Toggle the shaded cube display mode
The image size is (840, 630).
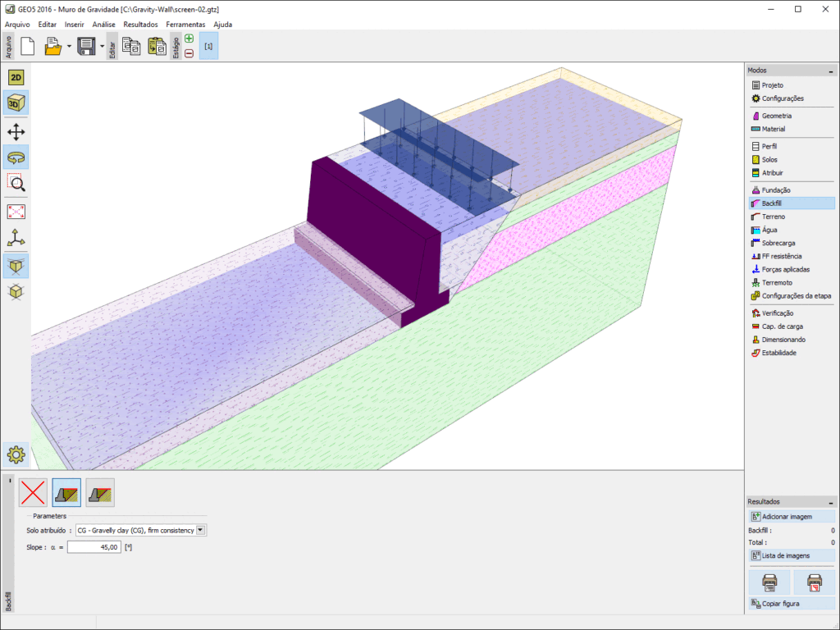(16, 267)
